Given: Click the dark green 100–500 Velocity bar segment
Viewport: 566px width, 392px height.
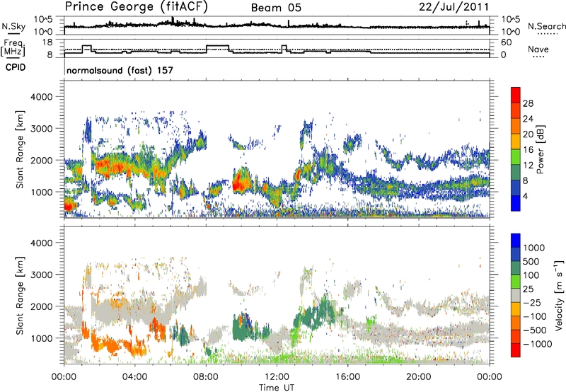Looking at the screenshot, I should tap(516, 268).
